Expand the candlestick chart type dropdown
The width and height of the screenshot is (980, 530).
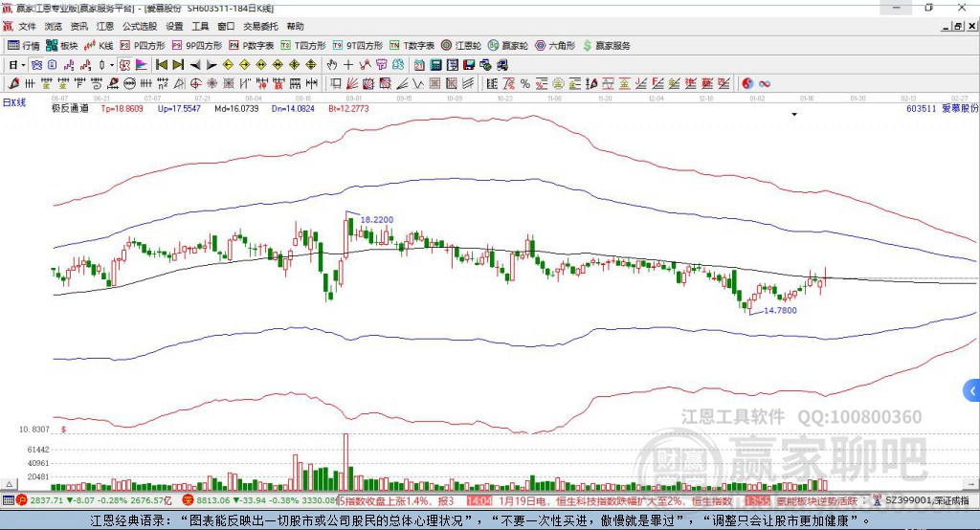pos(112,65)
